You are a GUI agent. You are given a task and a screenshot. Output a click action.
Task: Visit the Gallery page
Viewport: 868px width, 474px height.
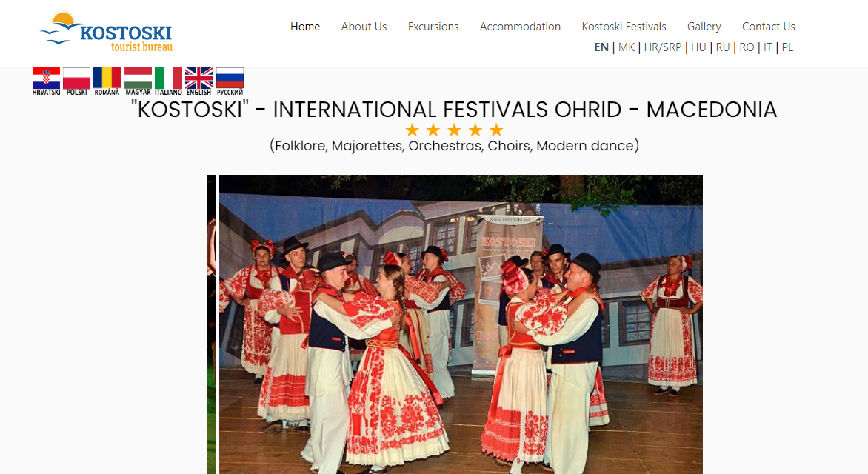[704, 27]
